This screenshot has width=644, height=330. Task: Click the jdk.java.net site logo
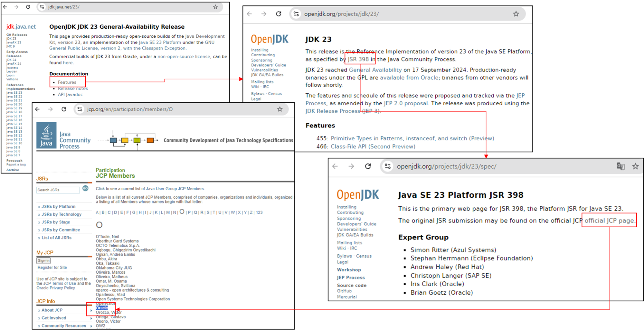pos(21,27)
